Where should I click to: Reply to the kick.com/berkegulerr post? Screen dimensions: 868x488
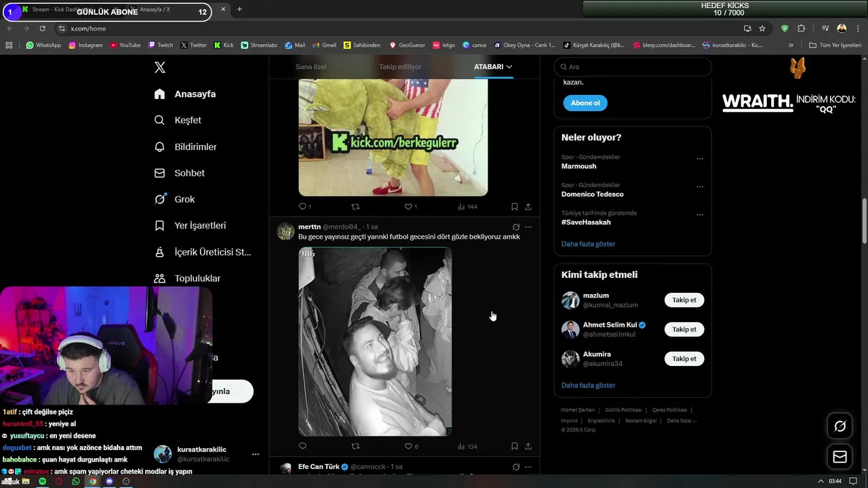coord(302,207)
